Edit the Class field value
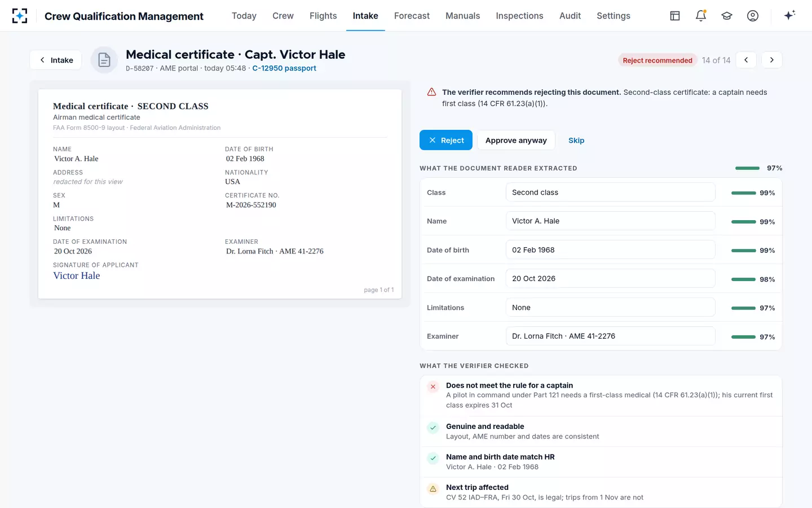 tap(610, 192)
